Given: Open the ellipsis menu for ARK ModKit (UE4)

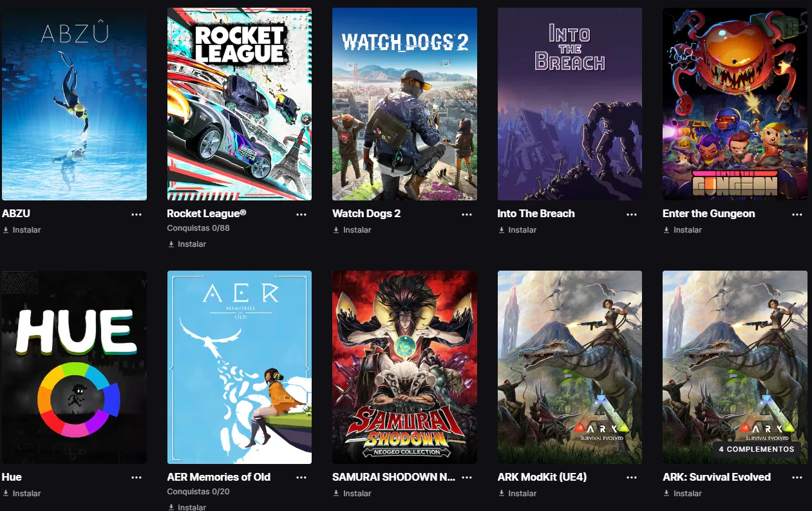Looking at the screenshot, I should point(632,477).
